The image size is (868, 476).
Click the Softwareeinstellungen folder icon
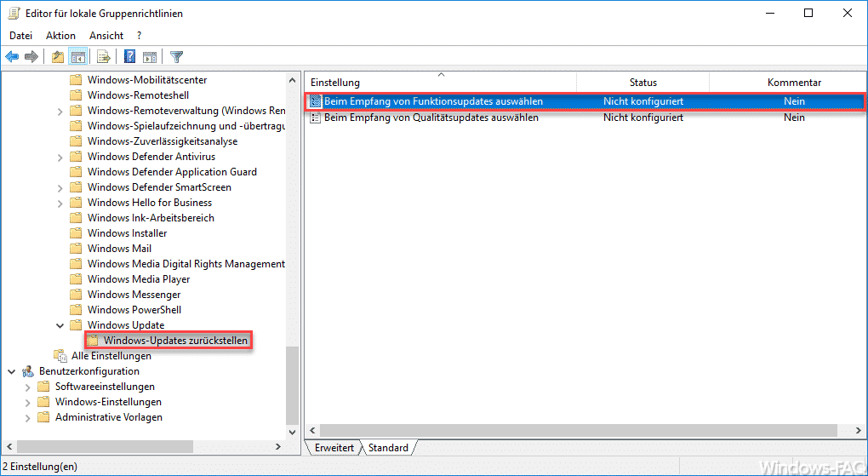point(43,387)
